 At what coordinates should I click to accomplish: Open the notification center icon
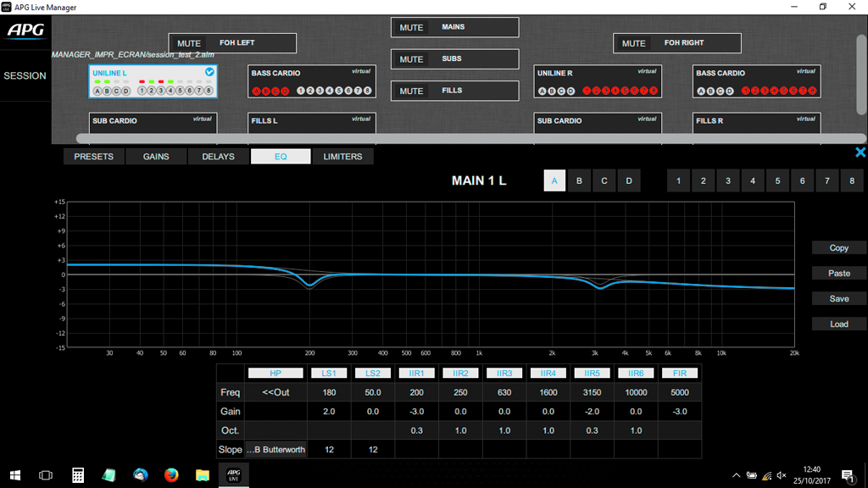point(847,475)
